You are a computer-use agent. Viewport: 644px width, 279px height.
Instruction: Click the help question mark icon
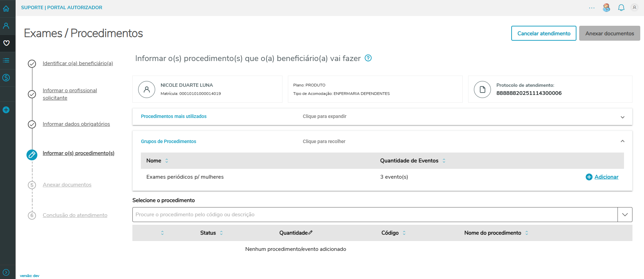click(x=368, y=58)
